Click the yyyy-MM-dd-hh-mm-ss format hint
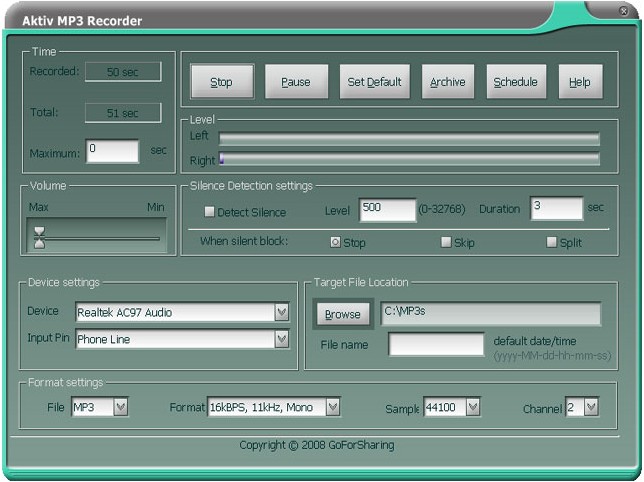The width and height of the screenshot is (644, 482). tap(552, 356)
